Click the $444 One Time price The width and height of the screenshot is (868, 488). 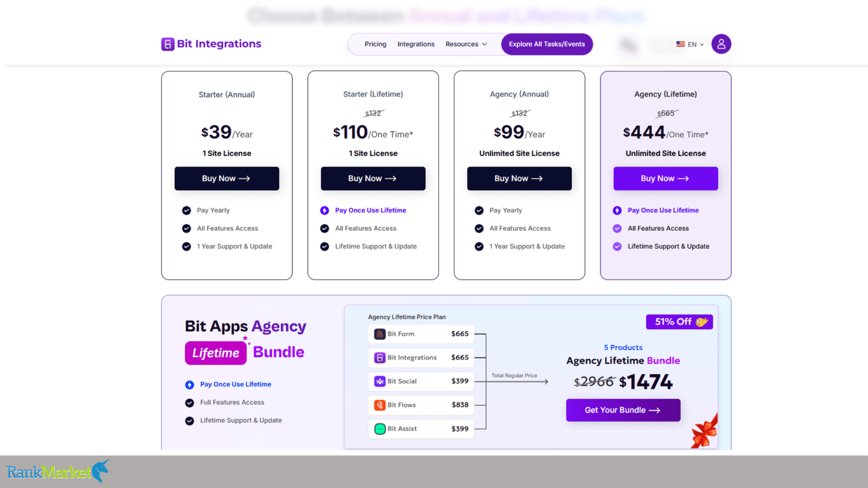665,132
